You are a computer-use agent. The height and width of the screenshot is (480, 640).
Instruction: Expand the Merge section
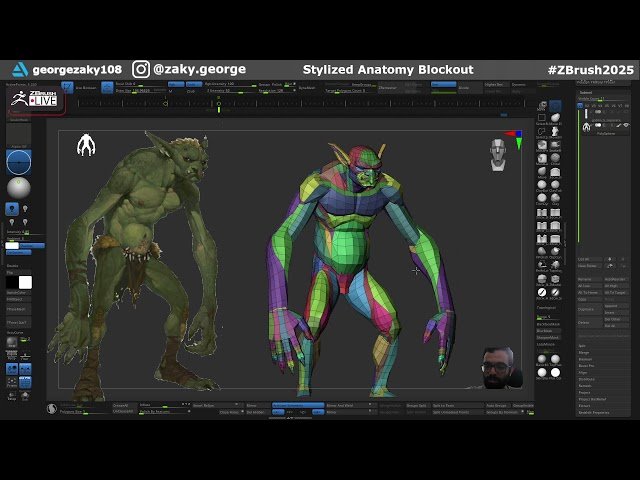coord(584,352)
